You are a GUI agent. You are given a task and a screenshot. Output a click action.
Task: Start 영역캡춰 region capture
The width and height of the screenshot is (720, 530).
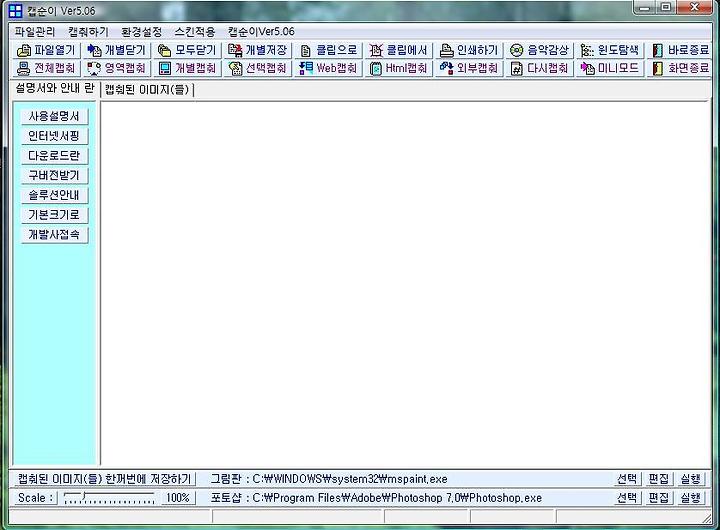[117, 68]
